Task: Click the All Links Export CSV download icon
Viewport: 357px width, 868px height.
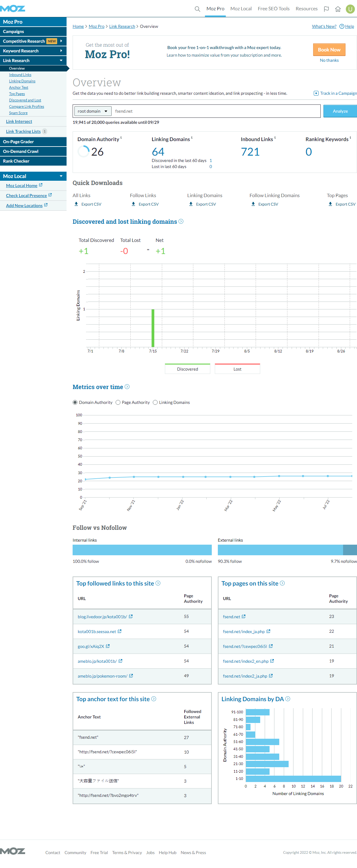Action: pos(77,204)
